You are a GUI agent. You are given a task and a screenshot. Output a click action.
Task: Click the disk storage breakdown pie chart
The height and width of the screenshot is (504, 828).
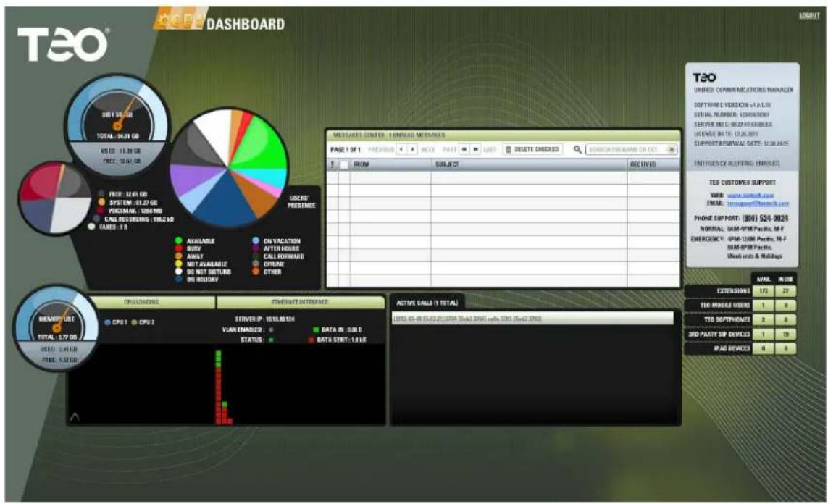point(56,198)
